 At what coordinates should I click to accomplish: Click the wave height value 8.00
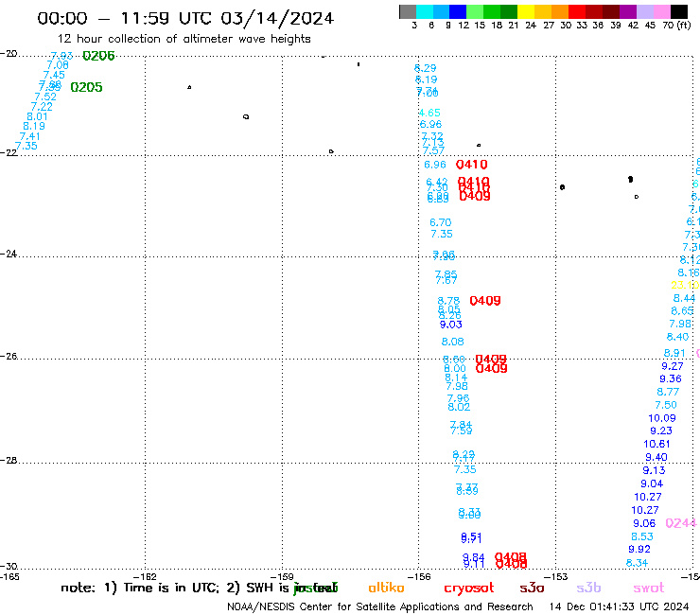click(455, 368)
